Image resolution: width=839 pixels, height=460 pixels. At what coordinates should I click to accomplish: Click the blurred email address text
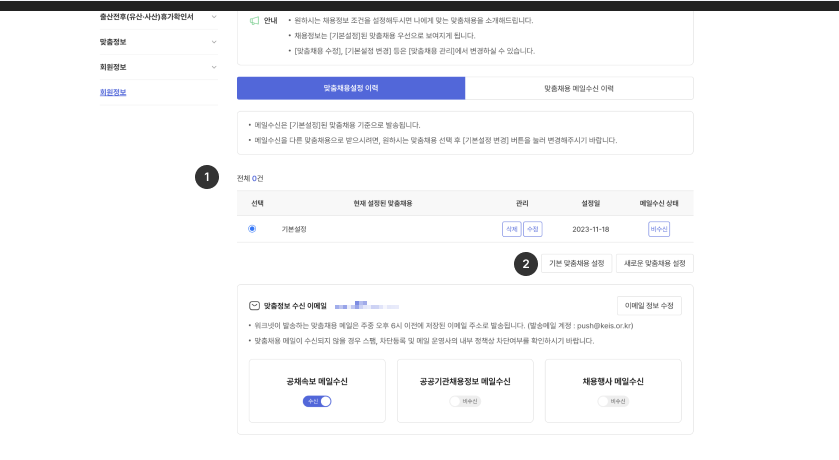pyautogui.click(x=367, y=306)
